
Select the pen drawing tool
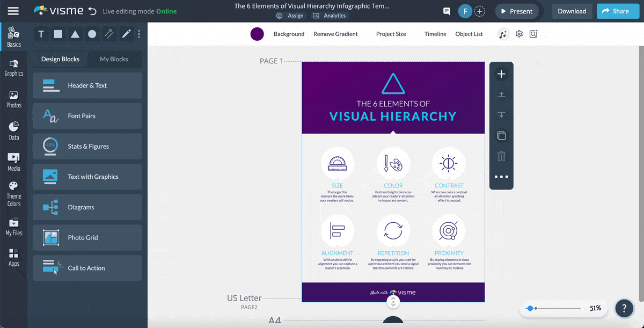(x=127, y=34)
